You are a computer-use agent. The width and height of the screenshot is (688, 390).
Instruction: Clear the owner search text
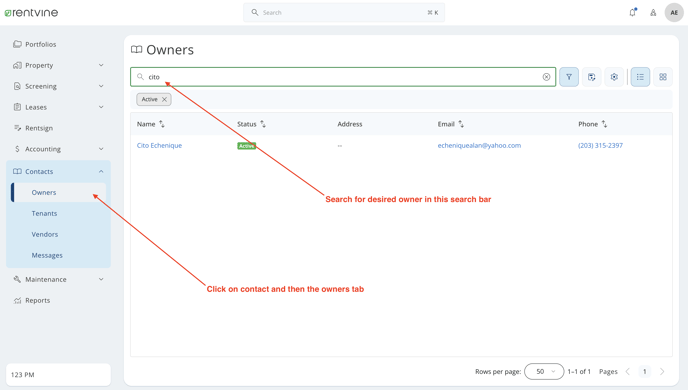546,77
